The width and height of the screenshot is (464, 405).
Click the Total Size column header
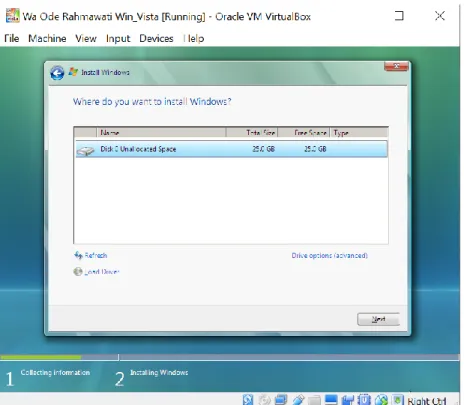pyautogui.click(x=252, y=133)
